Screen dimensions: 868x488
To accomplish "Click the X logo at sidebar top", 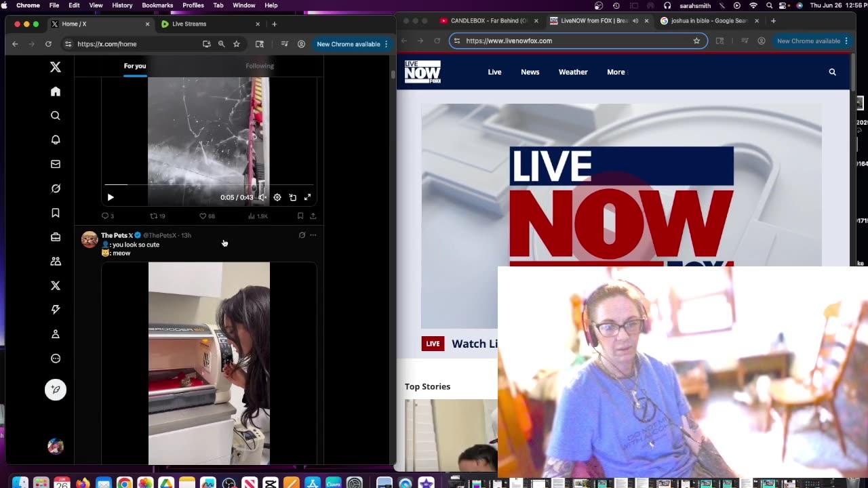I will tap(56, 66).
